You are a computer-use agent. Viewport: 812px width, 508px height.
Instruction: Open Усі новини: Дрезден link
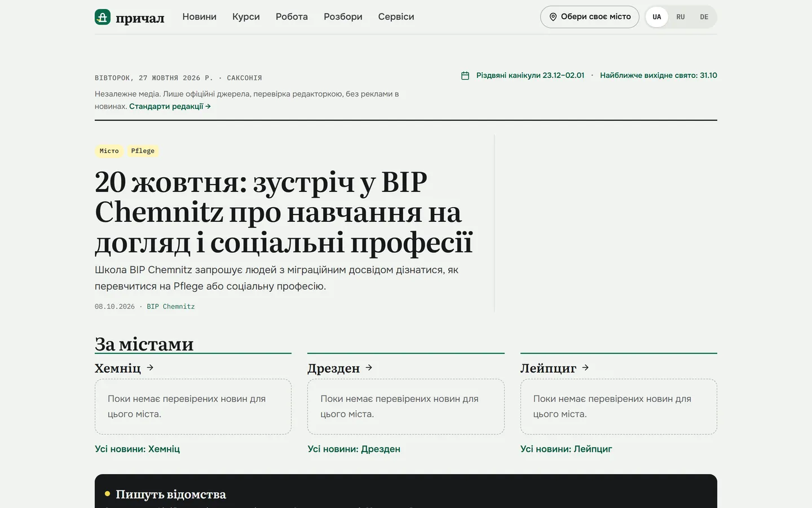[354, 449]
